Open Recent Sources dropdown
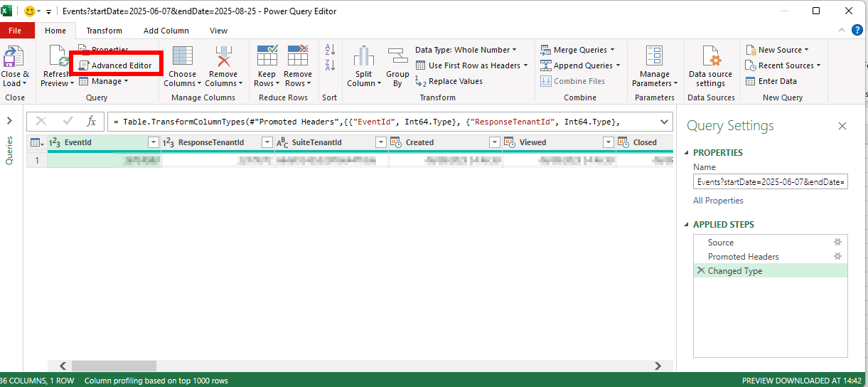 pyautogui.click(x=783, y=65)
